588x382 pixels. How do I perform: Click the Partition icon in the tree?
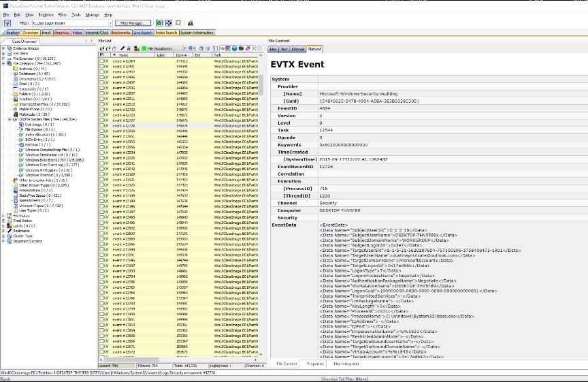click(x=21, y=145)
